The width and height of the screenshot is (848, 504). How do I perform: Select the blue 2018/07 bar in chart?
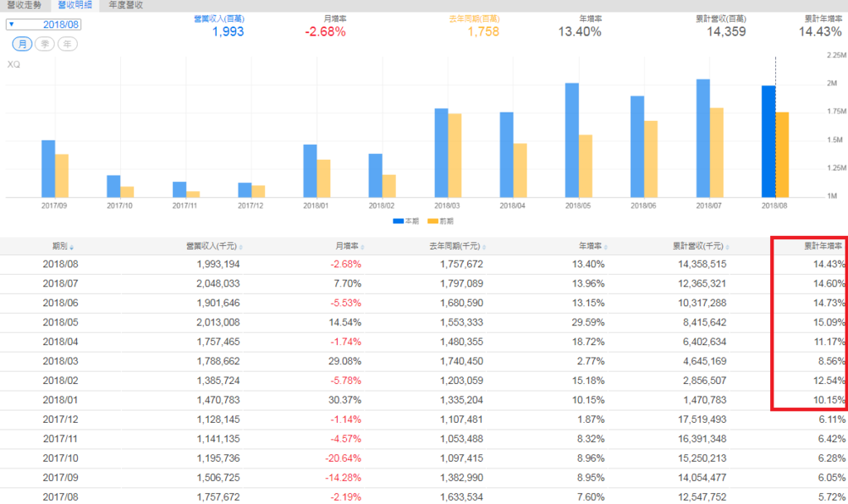(703, 138)
